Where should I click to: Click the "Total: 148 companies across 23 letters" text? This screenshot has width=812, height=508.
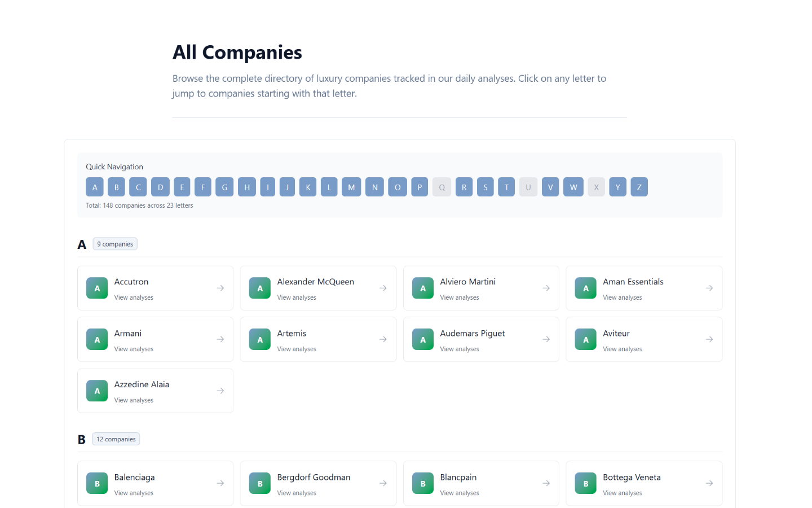tap(139, 205)
